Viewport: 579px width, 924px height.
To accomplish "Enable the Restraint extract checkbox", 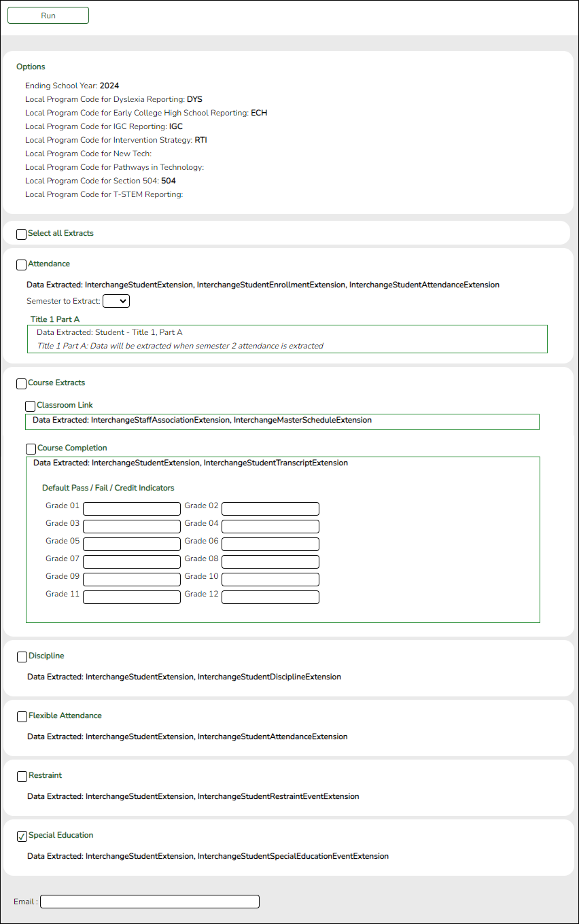I will 21,776.
